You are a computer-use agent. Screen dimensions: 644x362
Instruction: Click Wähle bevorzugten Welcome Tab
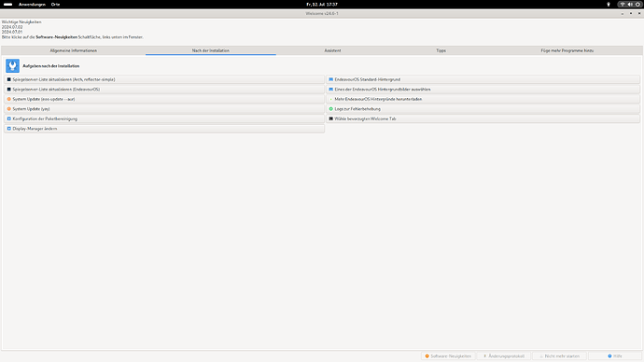[483, 118]
